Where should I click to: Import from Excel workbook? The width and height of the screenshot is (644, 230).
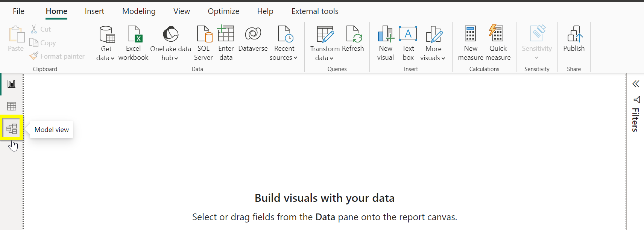(134, 43)
